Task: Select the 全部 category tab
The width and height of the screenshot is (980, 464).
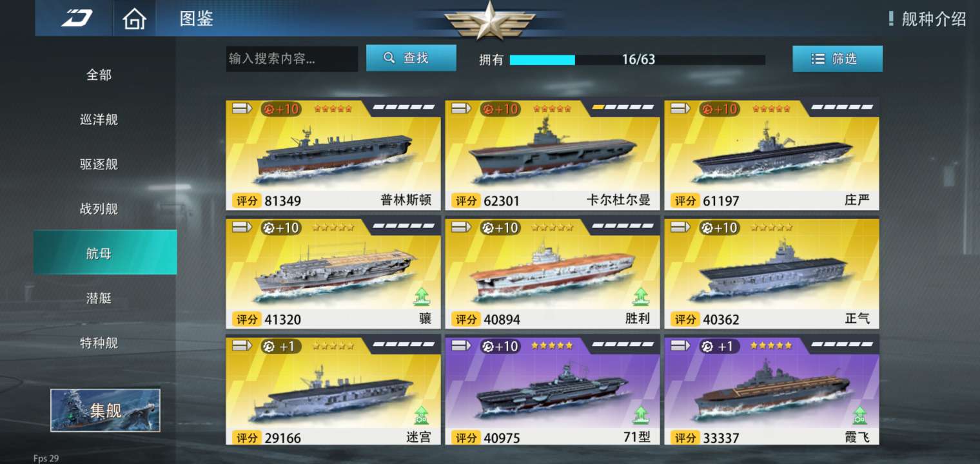Action: 99,75
